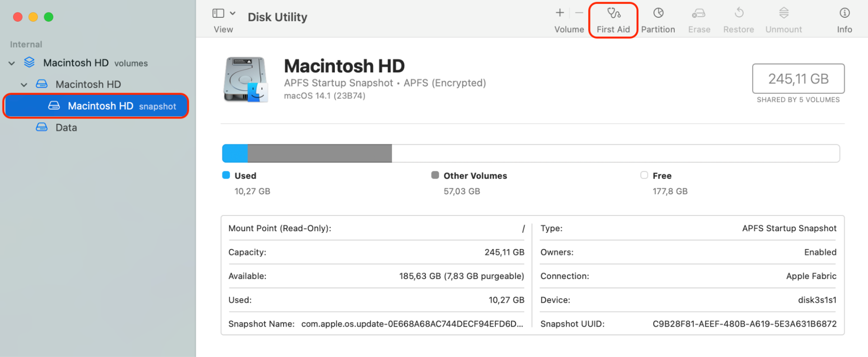Image resolution: width=868 pixels, height=357 pixels.
Task: Collapse the Macintosh HD volume chevron
Action: (24, 85)
